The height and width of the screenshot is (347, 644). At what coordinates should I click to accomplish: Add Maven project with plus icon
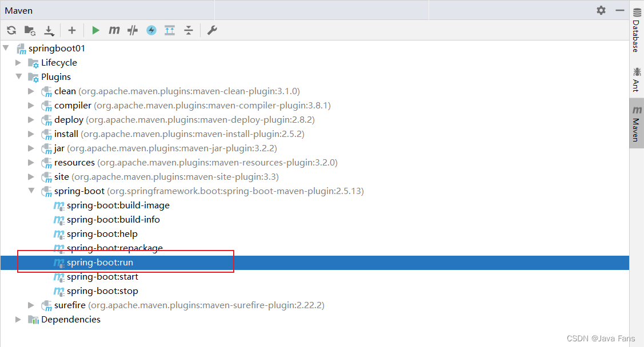72,30
